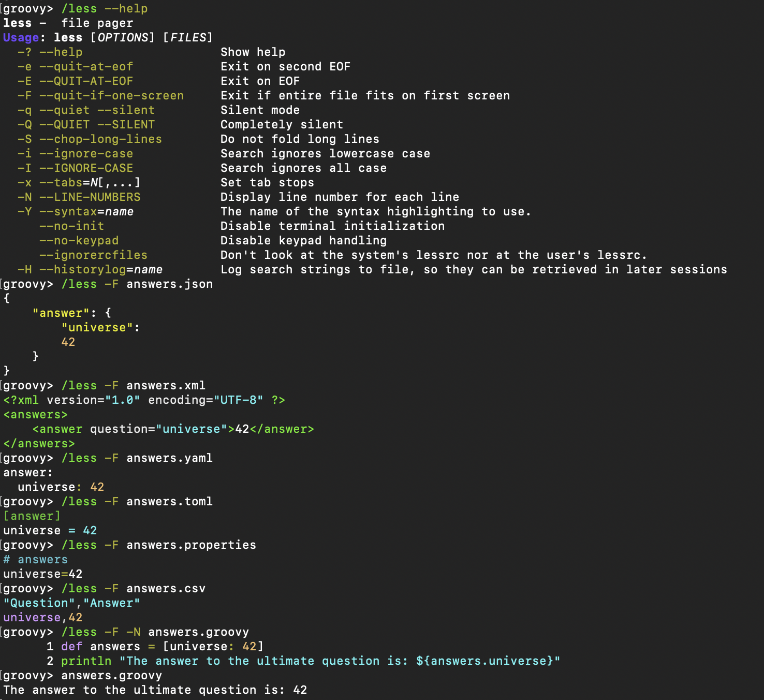The width and height of the screenshot is (764, 700).
Task: Select the answers.xml file name
Action: [x=166, y=385]
